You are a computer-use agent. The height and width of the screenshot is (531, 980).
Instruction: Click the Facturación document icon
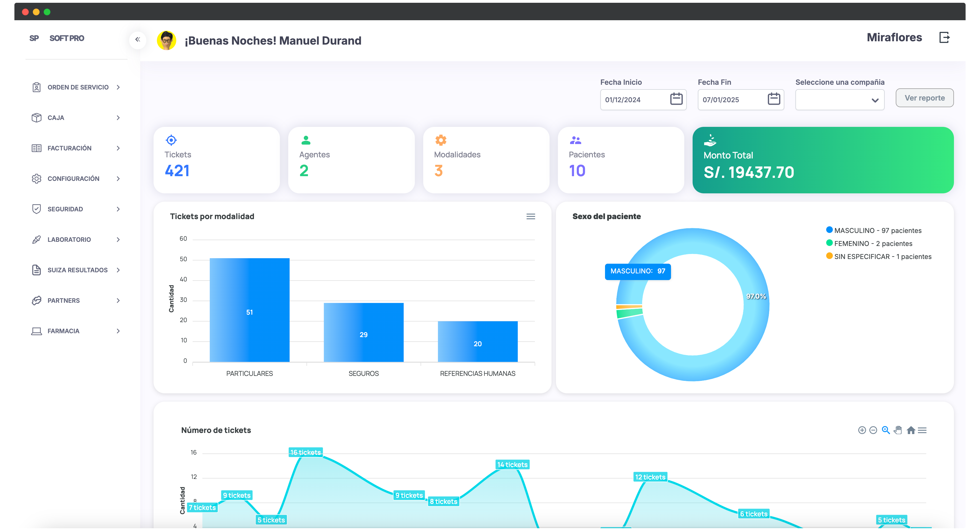click(37, 148)
